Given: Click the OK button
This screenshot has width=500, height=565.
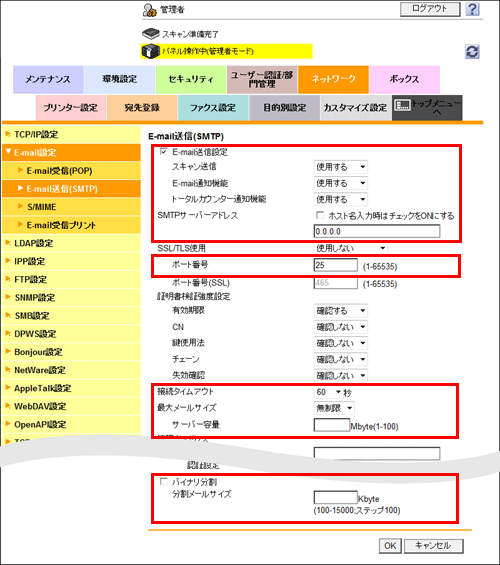Looking at the screenshot, I should tap(390, 546).
